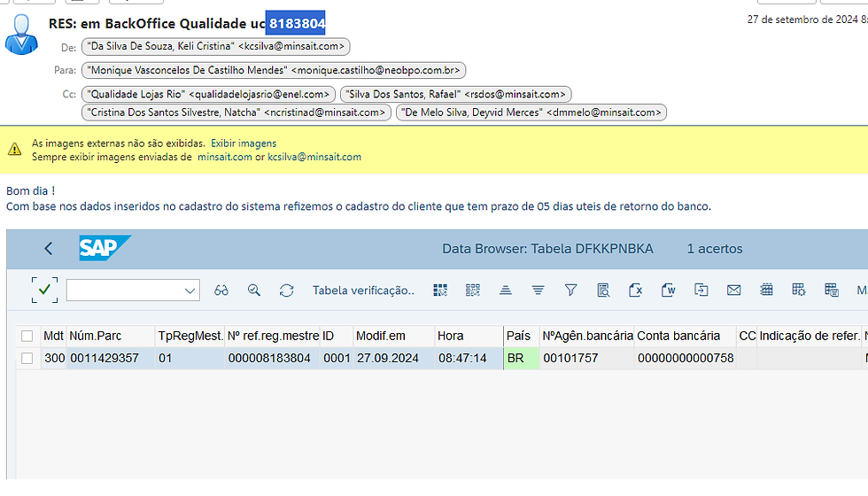Viewport: 868px width, 496px height.
Task: Click the Tabela verificação button
Action: [363, 291]
